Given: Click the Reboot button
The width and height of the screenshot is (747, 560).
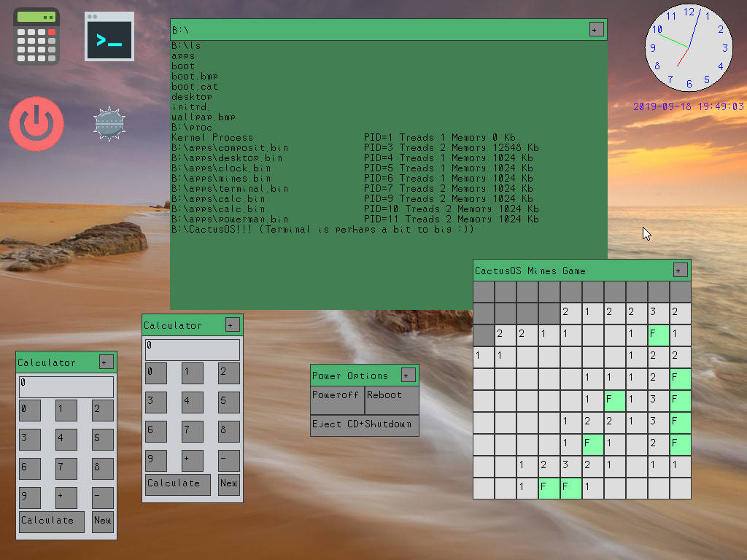Looking at the screenshot, I should coord(392,400).
